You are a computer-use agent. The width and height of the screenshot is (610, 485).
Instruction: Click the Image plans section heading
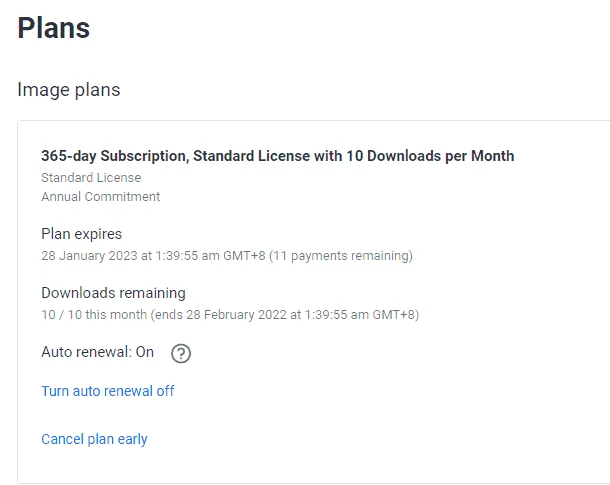69,90
